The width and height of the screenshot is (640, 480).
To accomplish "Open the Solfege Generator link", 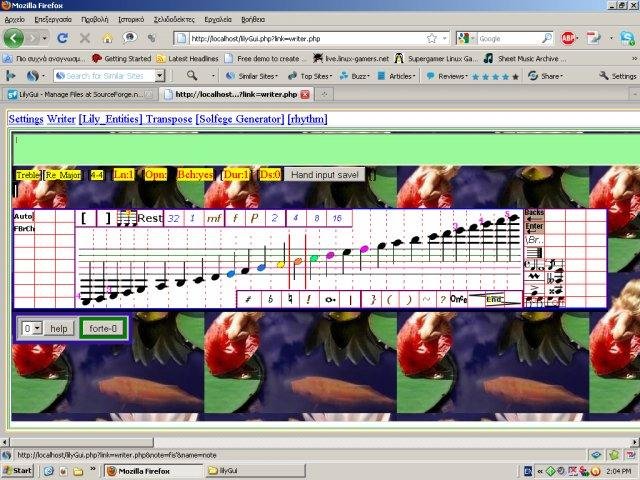I will 240,119.
